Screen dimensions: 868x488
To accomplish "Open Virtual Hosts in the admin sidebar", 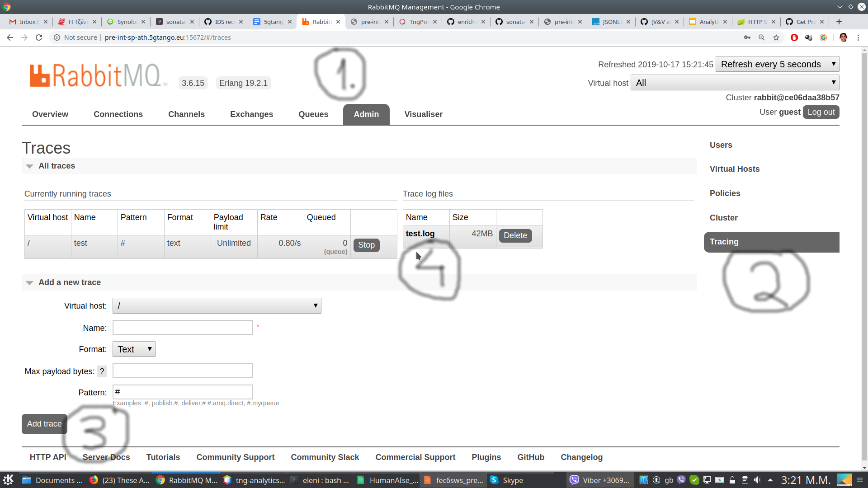I will pos(735,169).
